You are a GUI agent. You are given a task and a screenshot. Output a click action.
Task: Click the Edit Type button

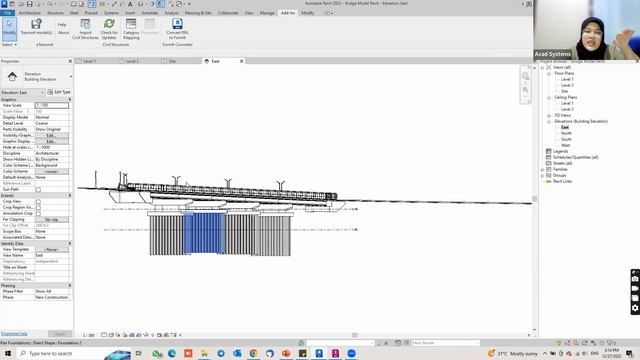pos(60,92)
